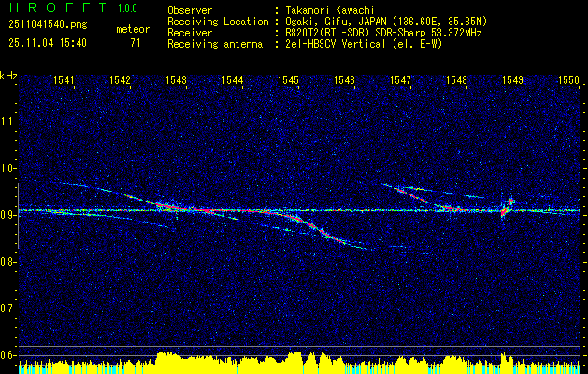Click the 1542 time marker
Viewport: 588px width, 374px height.
coord(120,79)
